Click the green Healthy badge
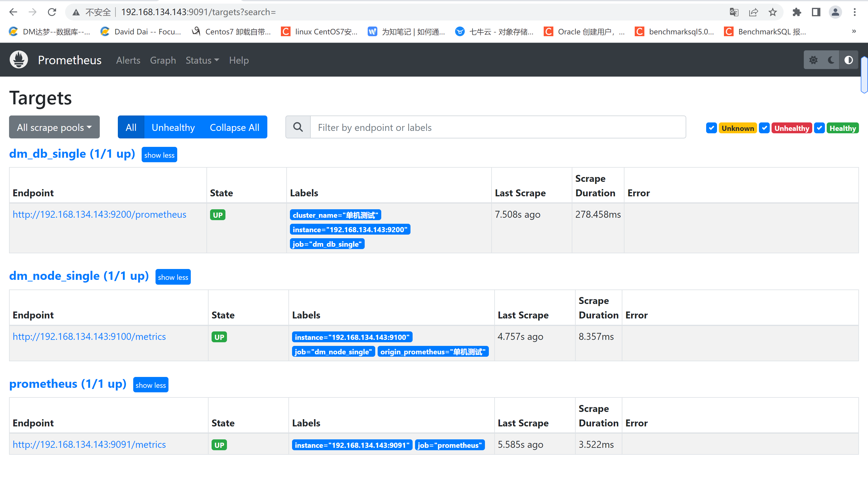 842,128
